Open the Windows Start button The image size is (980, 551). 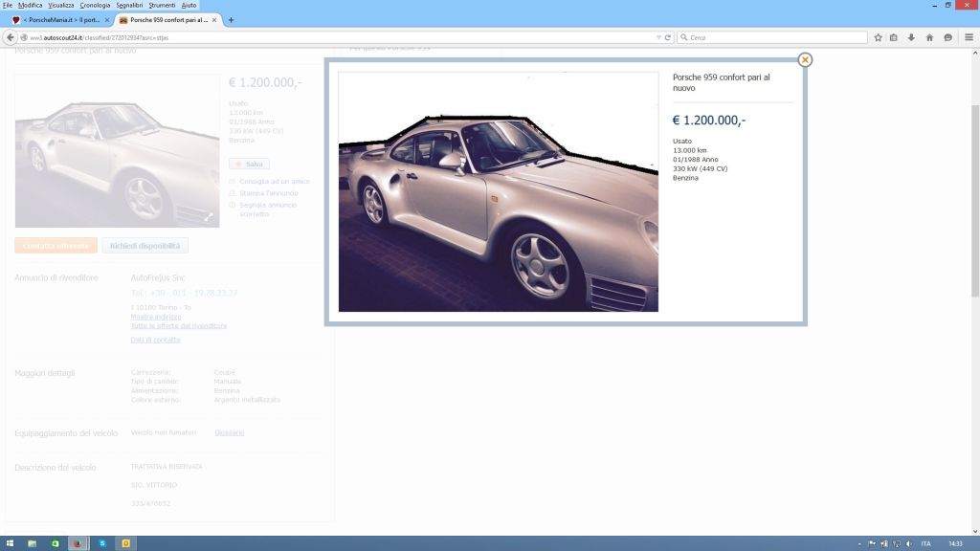click(x=10, y=543)
